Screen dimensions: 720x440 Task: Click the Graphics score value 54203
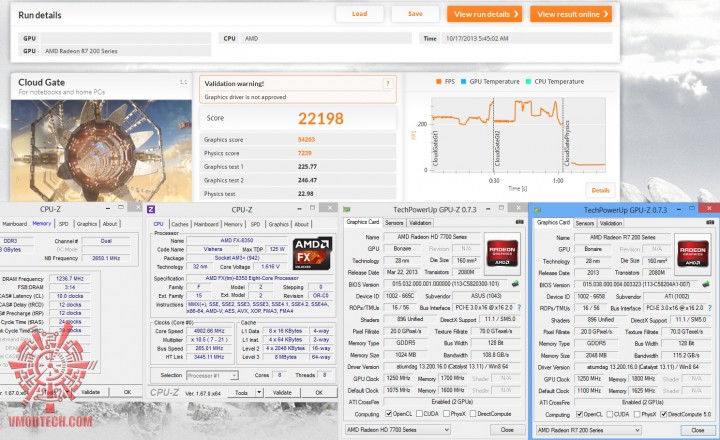[x=306, y=139]
